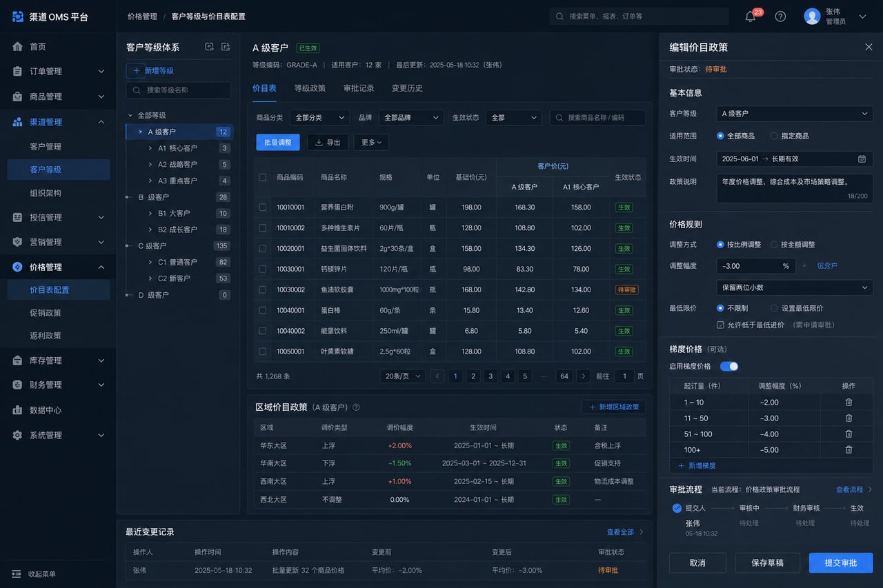
Task: Open the 生效状态 dropdown
Action: 513,118
